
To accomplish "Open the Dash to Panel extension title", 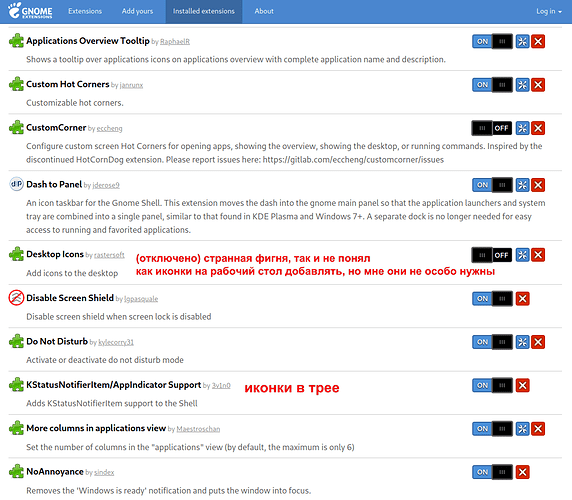I will pyautogui.click(x=54, y=185).
